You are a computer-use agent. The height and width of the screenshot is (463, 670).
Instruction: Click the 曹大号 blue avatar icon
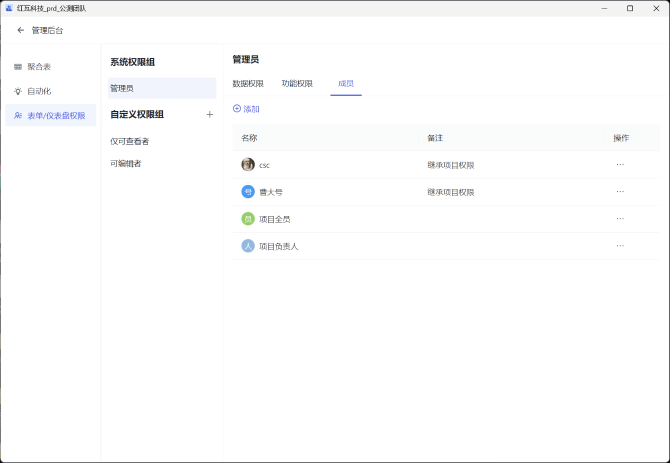coord(248,192)
